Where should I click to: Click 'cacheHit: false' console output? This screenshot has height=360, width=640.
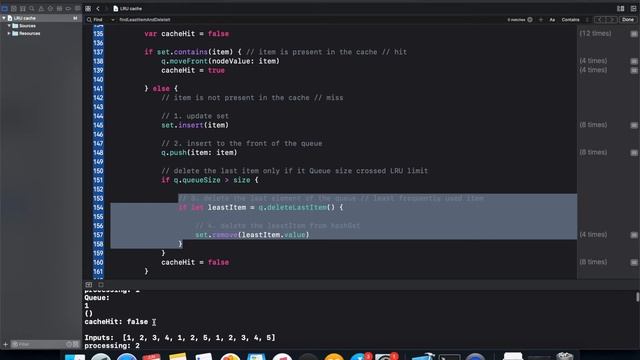click(x=116, y=322)
